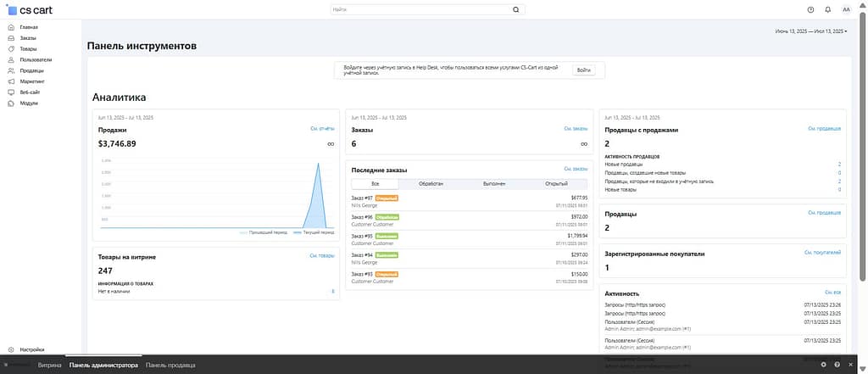Open the Заказ #97 order entry

click(362, 198)
